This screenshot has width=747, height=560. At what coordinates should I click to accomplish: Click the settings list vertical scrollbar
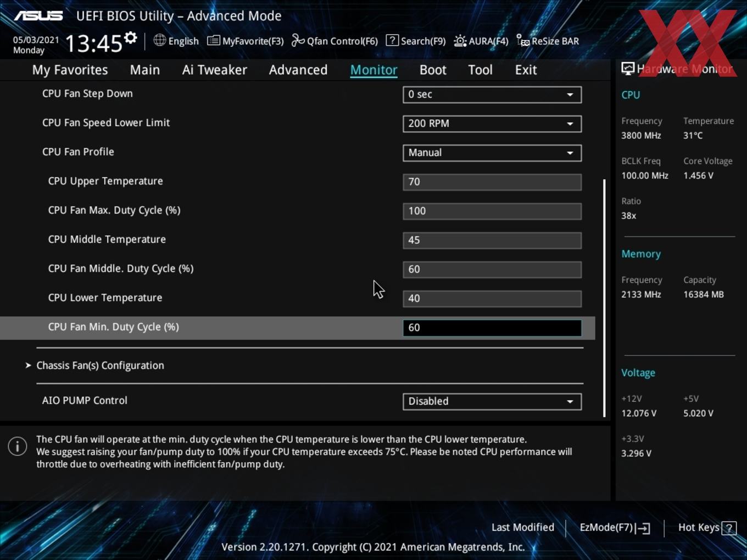click(x=604, y=298)
